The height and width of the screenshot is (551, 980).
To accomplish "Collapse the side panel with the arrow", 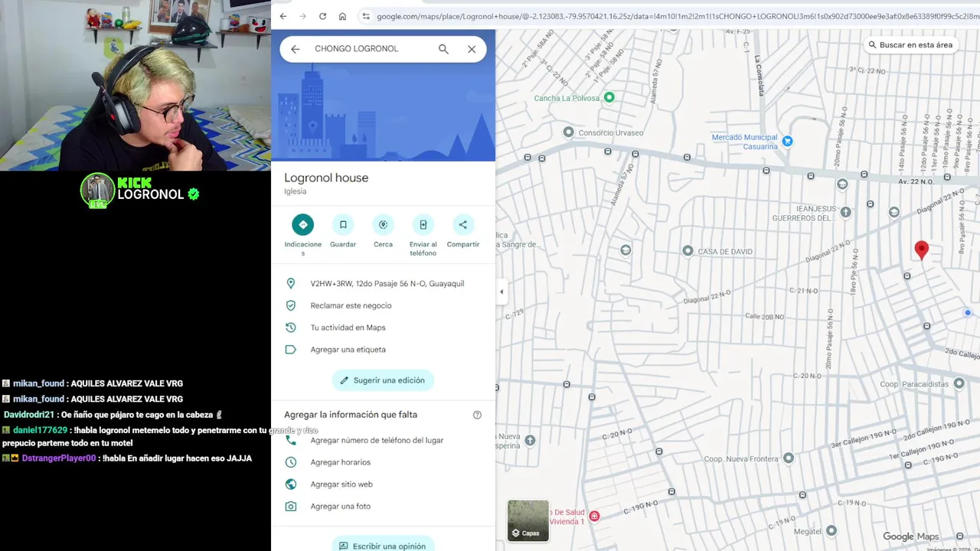I will [x=501, y=292].
